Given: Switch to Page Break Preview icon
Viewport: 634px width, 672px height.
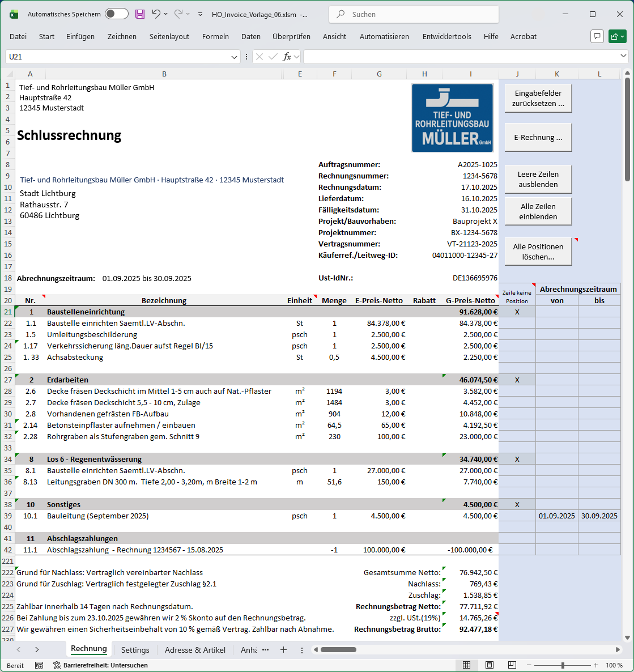Looking at the screenshot, I should pyautogui.click(x=512, y=665).
